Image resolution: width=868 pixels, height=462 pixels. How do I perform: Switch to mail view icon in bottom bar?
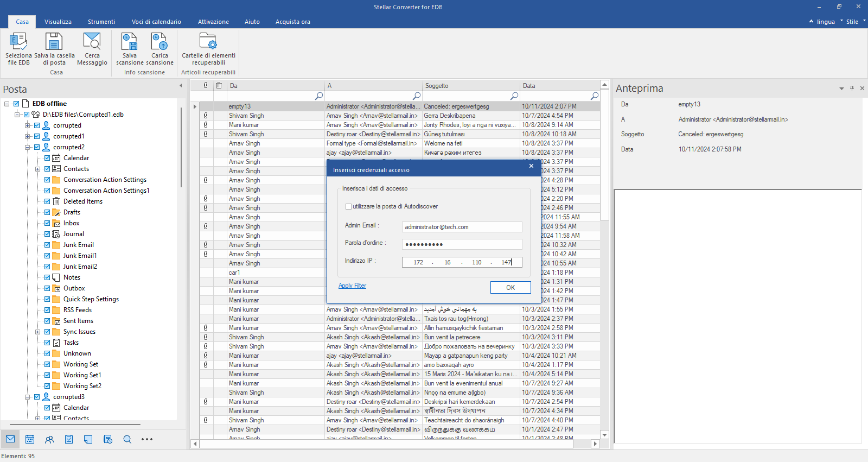point(10,439)
